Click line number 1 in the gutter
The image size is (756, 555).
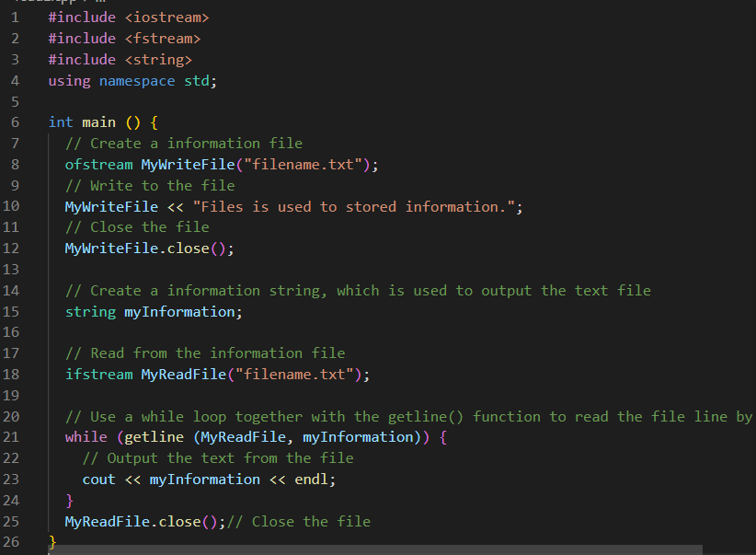[x=15, y=17]
